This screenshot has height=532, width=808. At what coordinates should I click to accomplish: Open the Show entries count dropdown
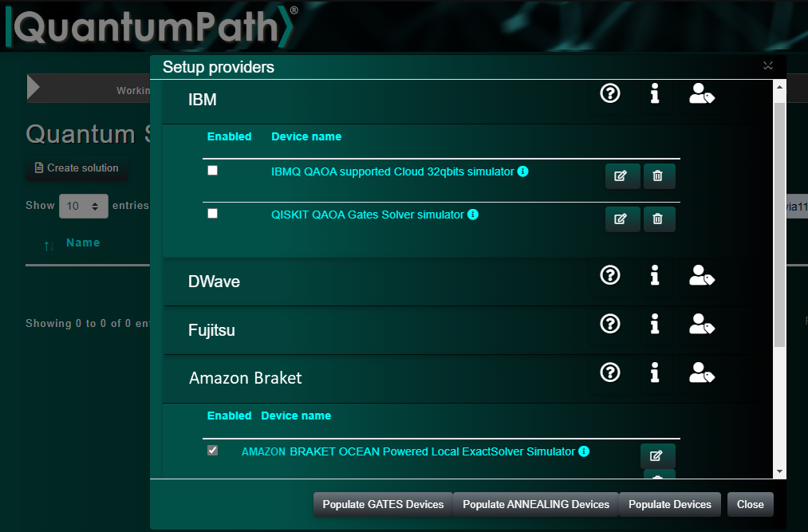pos(84,207)
